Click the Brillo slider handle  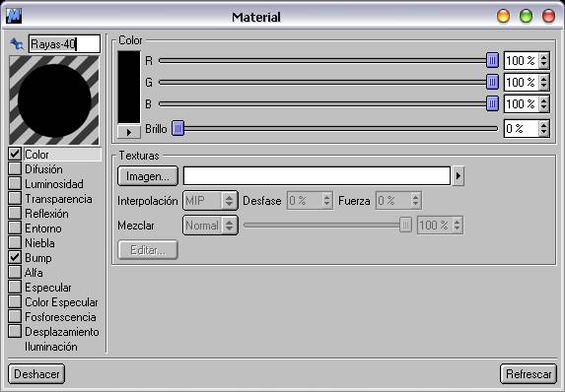[177, 128]
